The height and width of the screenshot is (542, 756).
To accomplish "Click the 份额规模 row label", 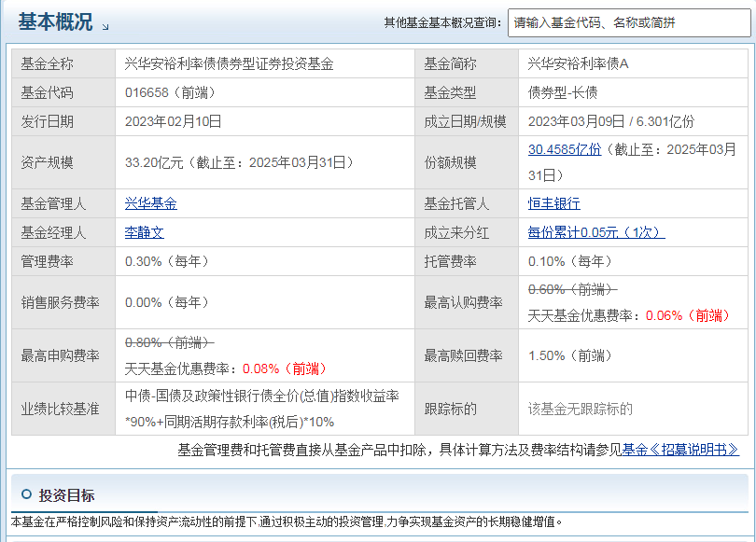I will pyautogui.click(x=450, y=162).
